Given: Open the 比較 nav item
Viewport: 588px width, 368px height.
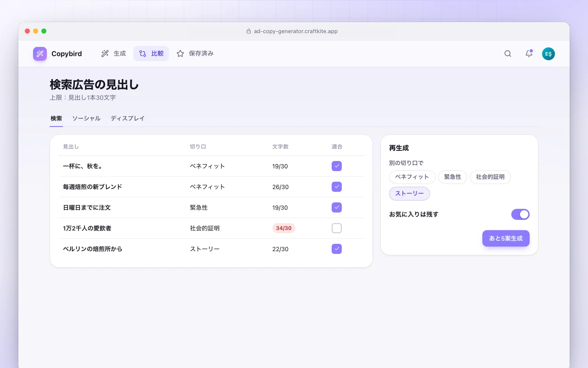Looking at the screenshot, I should point(151,54).
